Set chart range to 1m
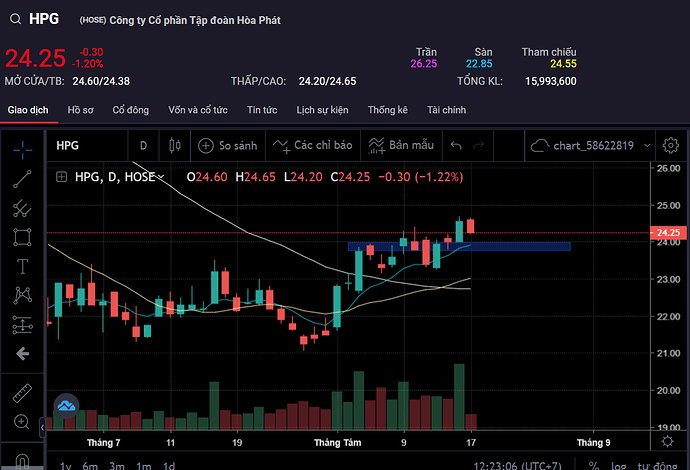Image resolution: width=690 pixels, height=470 pixels. 143,466
